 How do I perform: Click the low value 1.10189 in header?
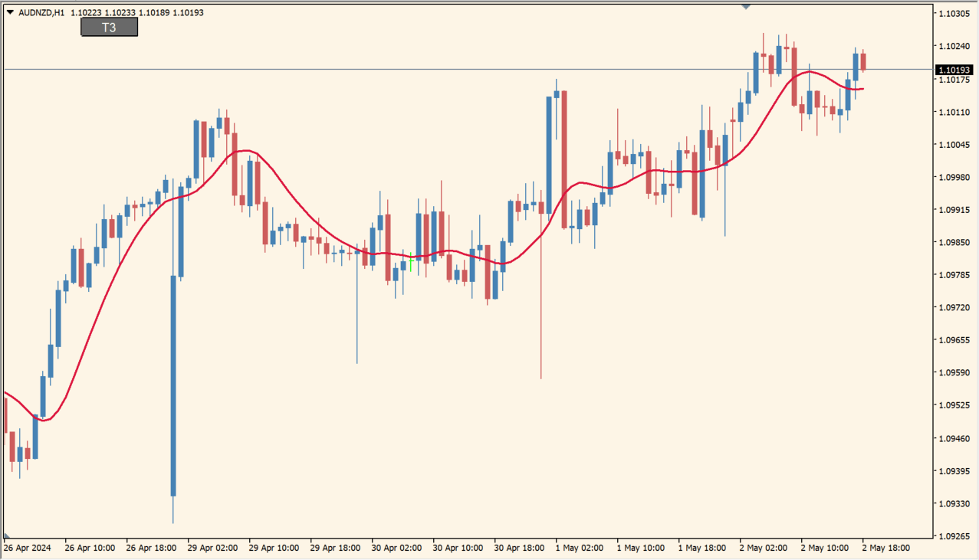(x=154, y=12)
